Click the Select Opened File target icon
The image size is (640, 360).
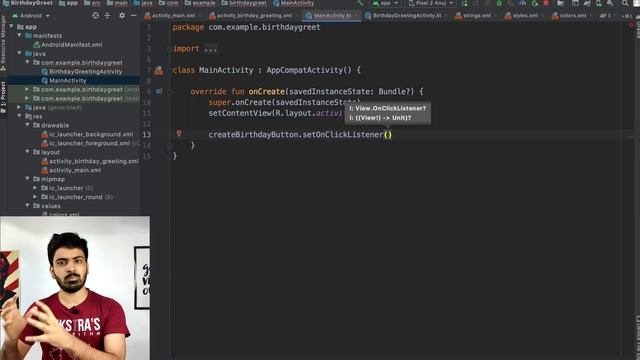96,16
